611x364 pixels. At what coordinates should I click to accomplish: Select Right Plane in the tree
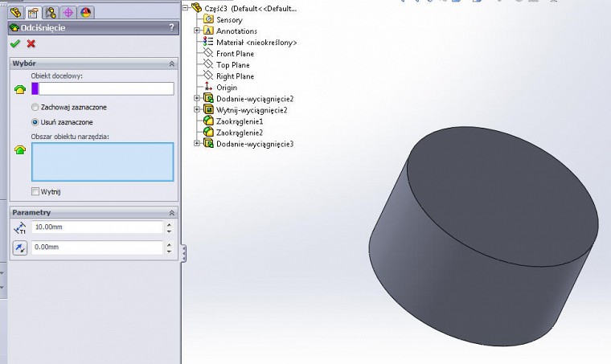click(235, 76)
